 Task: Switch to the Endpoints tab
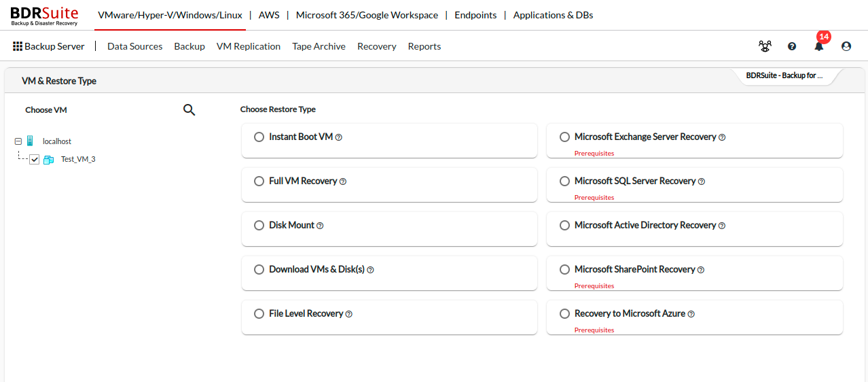pyautogui.click(x=475, y=15)
